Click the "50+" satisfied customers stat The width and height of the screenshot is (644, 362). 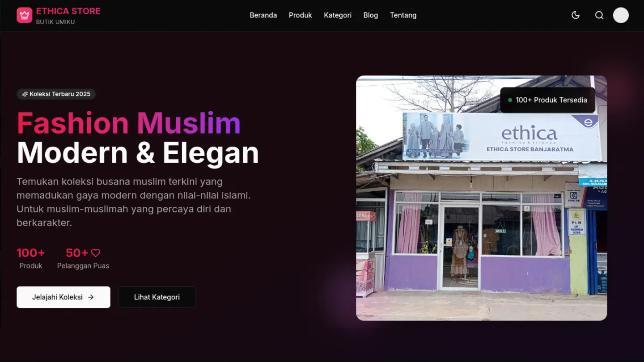point(77,253)
